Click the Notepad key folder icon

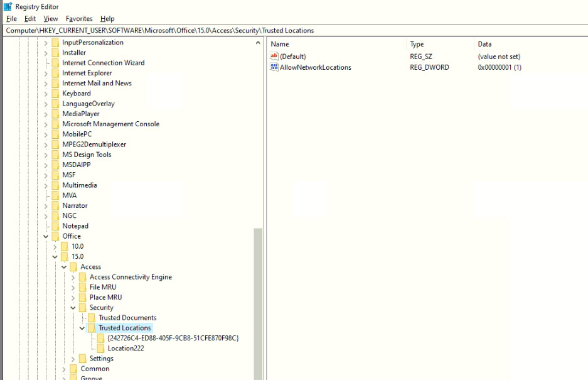click(55, 226)
